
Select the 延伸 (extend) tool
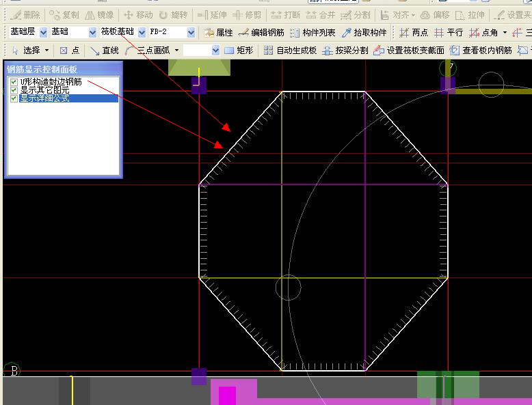212,15
